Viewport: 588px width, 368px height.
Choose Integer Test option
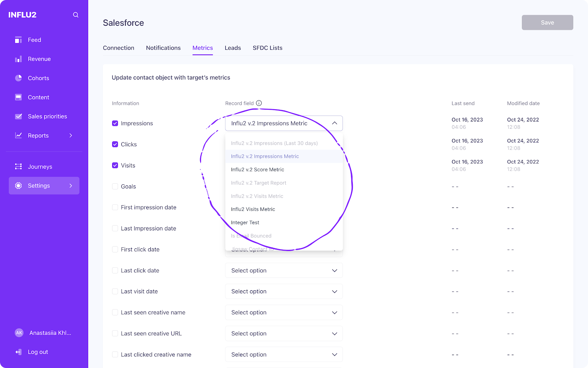[x=284, y=222]
